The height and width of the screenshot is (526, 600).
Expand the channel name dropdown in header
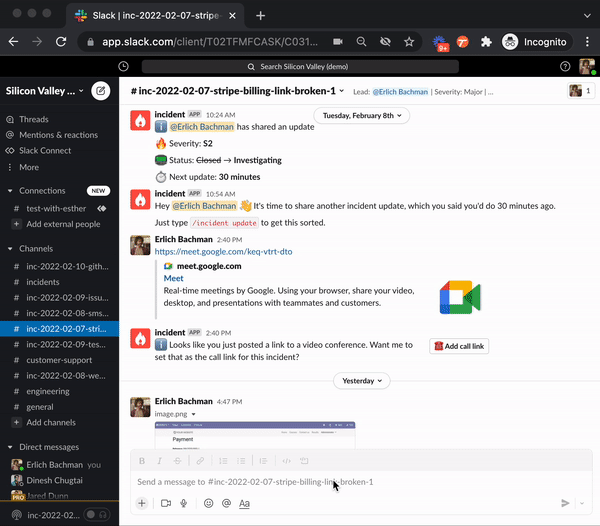[342, 91]
